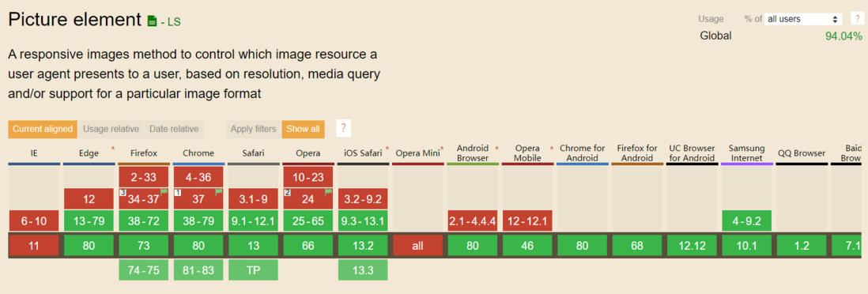The width and height of the screenshot is (868, 294).
Task: Click the Safari TP version cell
Action: 253,270
